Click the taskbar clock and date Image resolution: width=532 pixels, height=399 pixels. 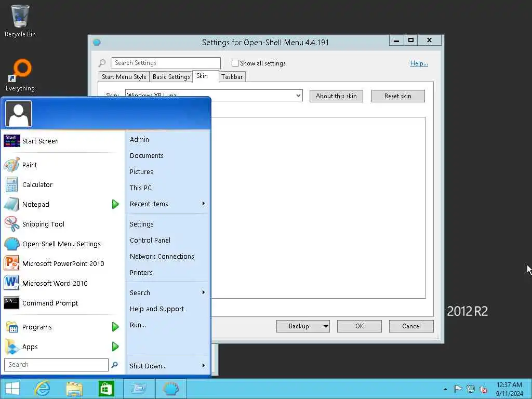509,389
